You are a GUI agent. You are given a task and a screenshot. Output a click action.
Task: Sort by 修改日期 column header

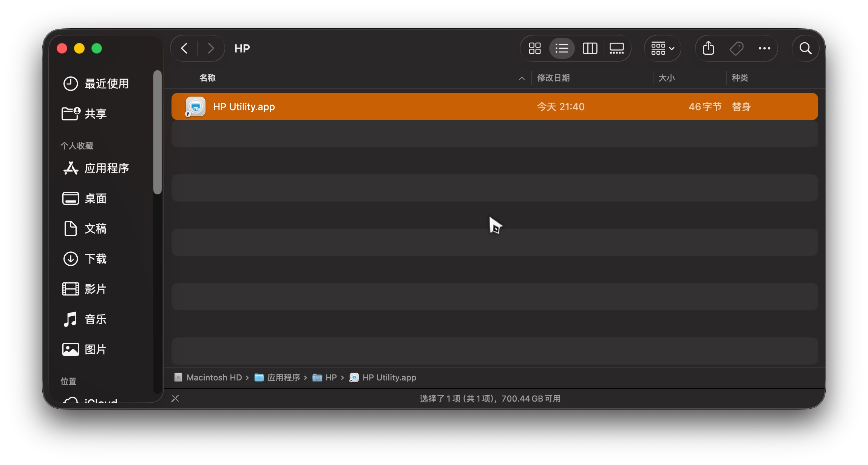pos(553,78)
